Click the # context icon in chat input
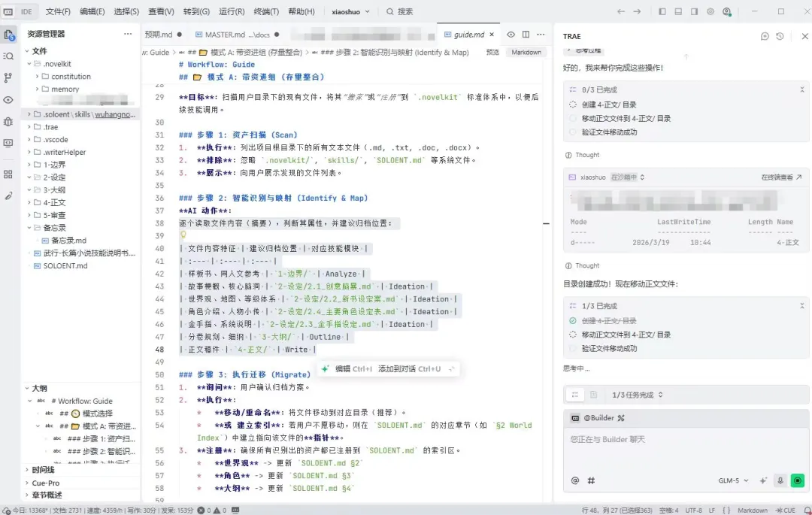 [591, 480]
